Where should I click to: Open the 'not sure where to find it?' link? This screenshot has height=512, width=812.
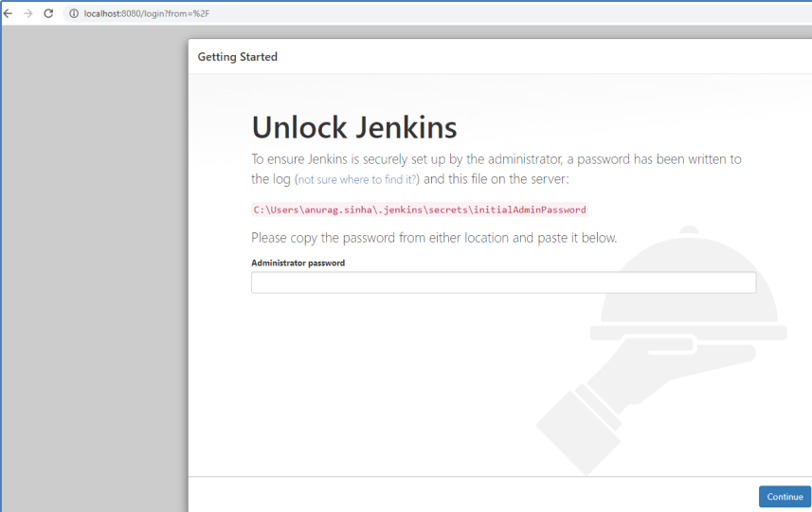pos(358,179)
